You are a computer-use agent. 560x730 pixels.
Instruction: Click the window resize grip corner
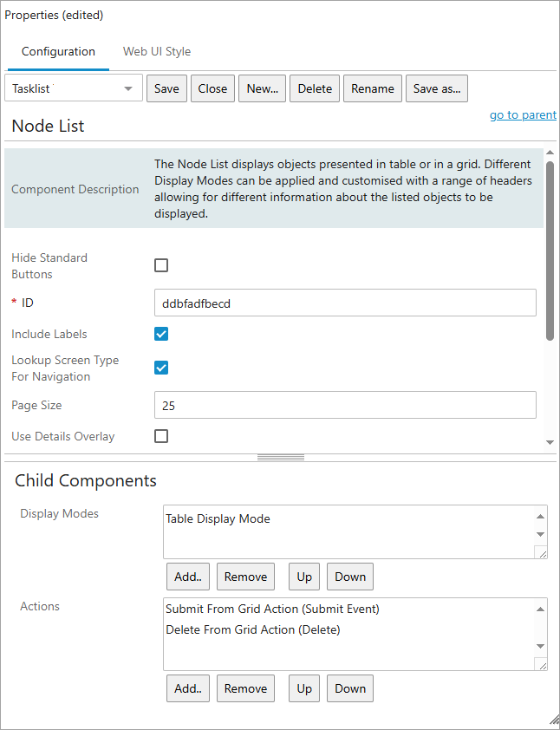click(553, 720)
